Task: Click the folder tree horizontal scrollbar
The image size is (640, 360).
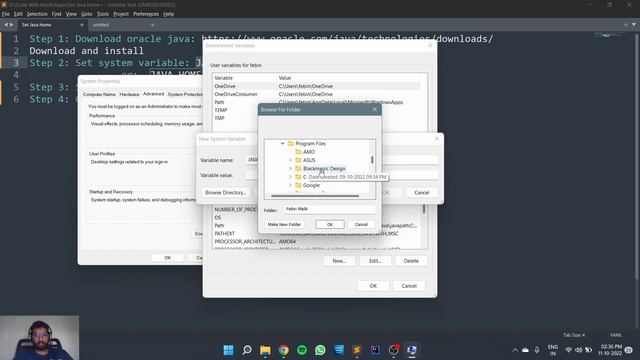Action: point(315,196)
